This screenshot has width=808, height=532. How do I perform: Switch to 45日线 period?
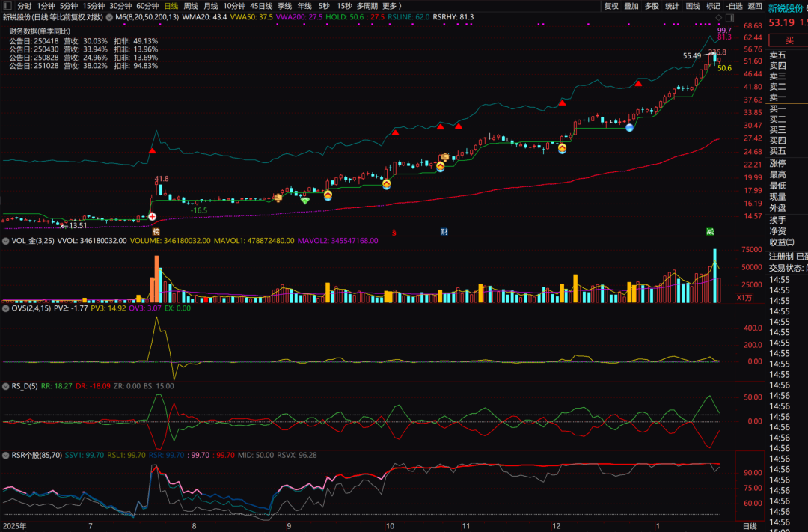[x=261, y=6]
